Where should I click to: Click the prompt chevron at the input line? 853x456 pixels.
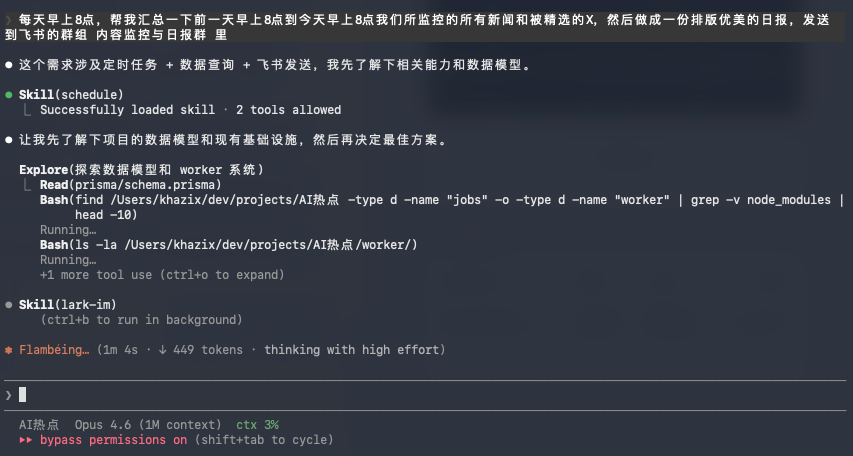8,395
